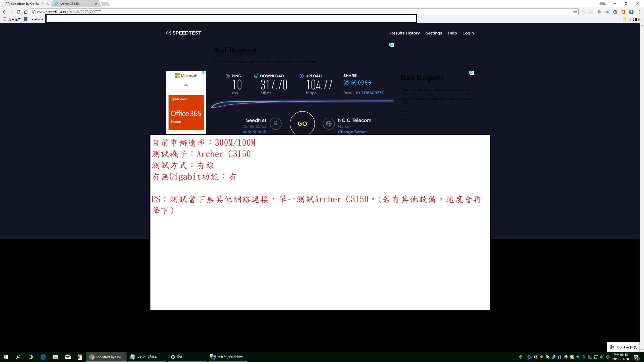Open the apps bookmark shortcut

(x=11, y=19)
